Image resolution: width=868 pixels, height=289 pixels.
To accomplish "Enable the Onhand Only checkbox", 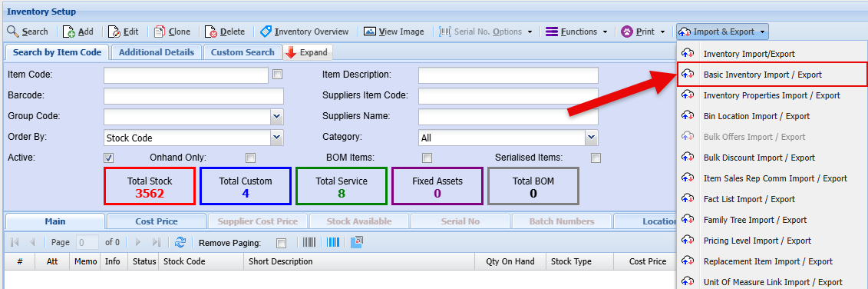I will pyautogui.click(x=251, y=158).
